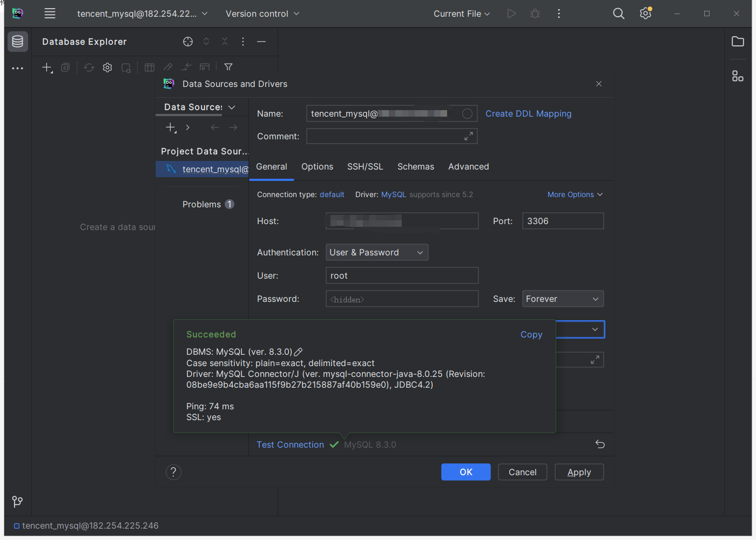Open IDE settings gear icon

pos(646,13)
